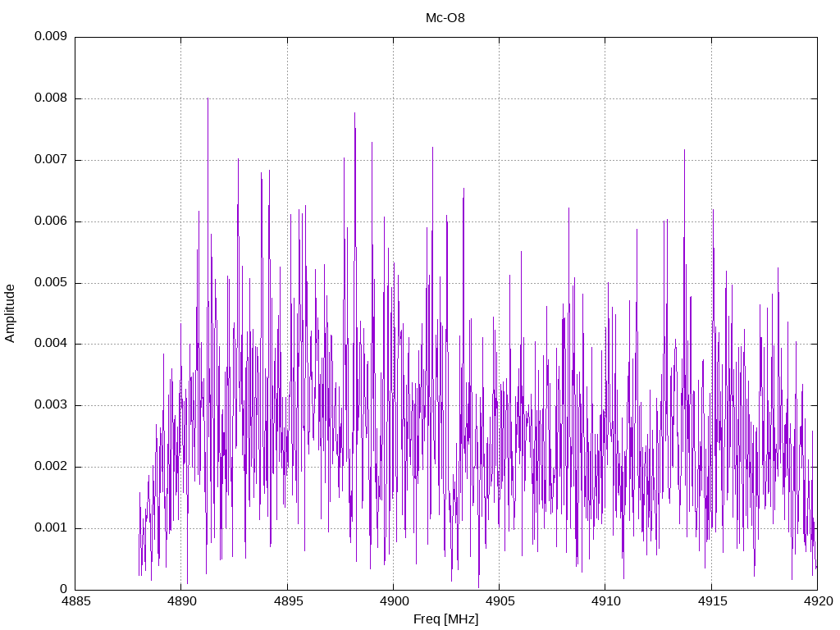The height and width of the screenshot is (630, 840).
Task: Click the 0.009 y-axis tick label
Action: 51,36
